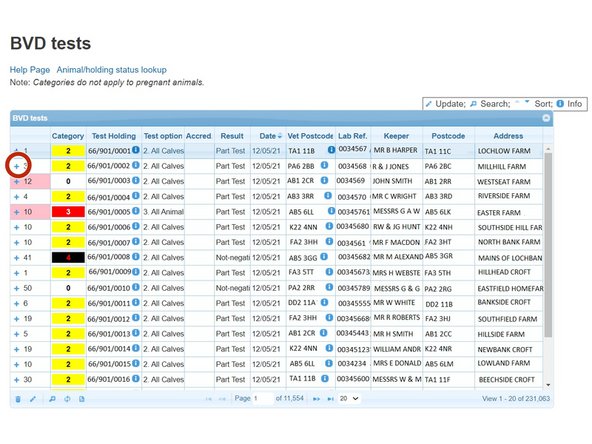Sort by the Vet Postcode column header

click(x=310, y=136)
